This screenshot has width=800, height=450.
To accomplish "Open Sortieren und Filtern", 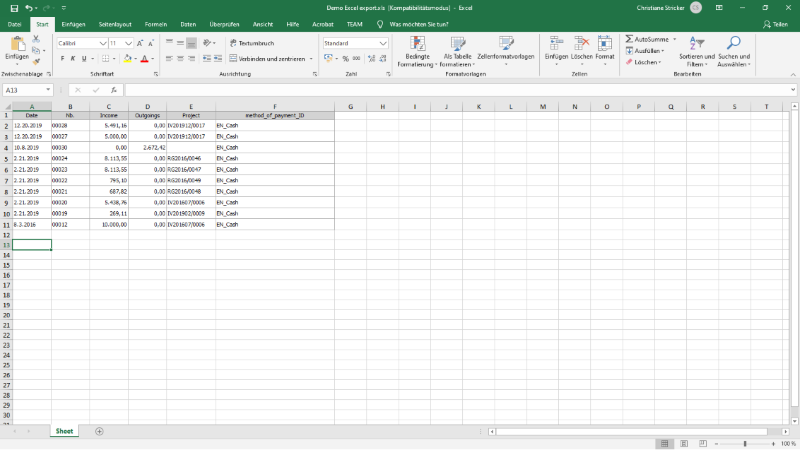I will point(696,52).
